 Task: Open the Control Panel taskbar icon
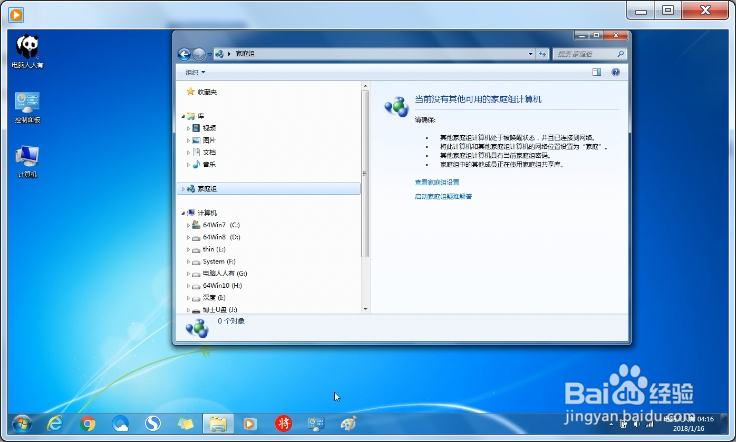click(x=315, y=424)
